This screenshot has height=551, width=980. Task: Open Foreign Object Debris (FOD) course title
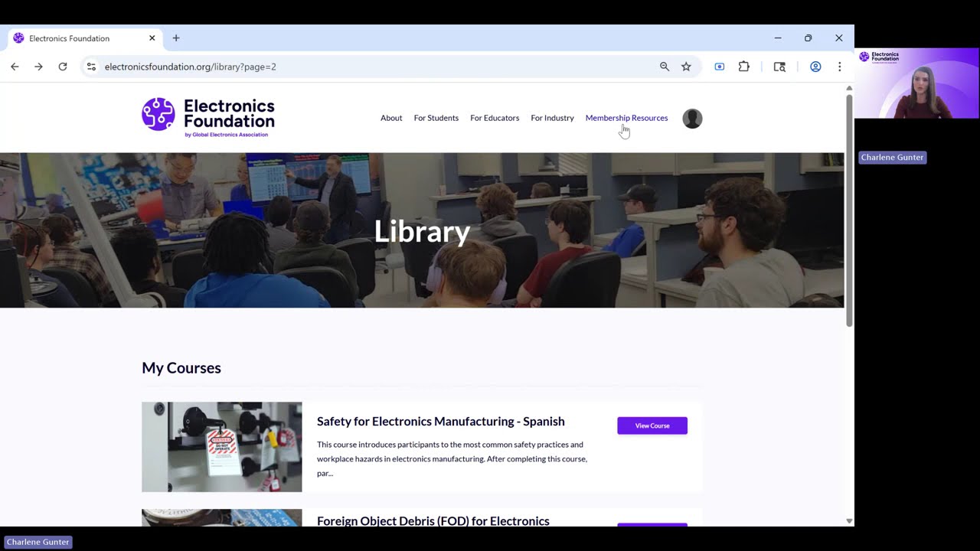tap(433, 521)
